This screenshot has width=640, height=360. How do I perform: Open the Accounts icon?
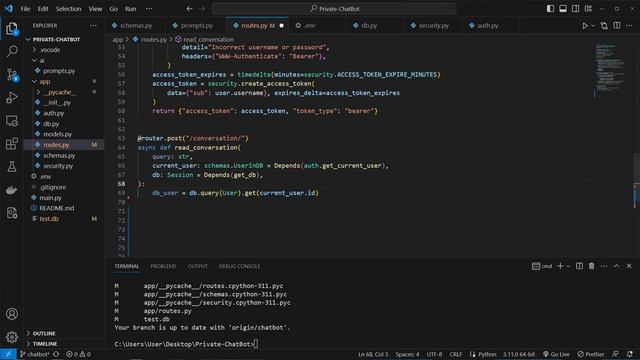pyautogui.click(x=12, y=314)
